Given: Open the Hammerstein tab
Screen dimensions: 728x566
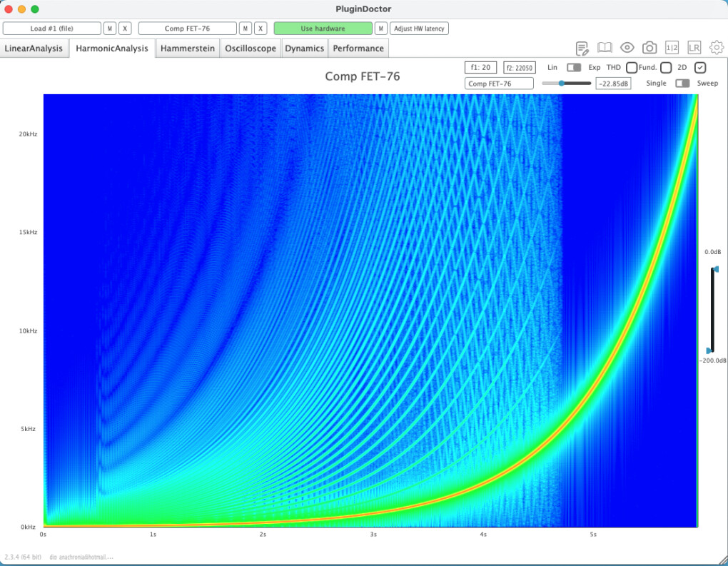Looking at the screenshot, I should pos(188,49).
